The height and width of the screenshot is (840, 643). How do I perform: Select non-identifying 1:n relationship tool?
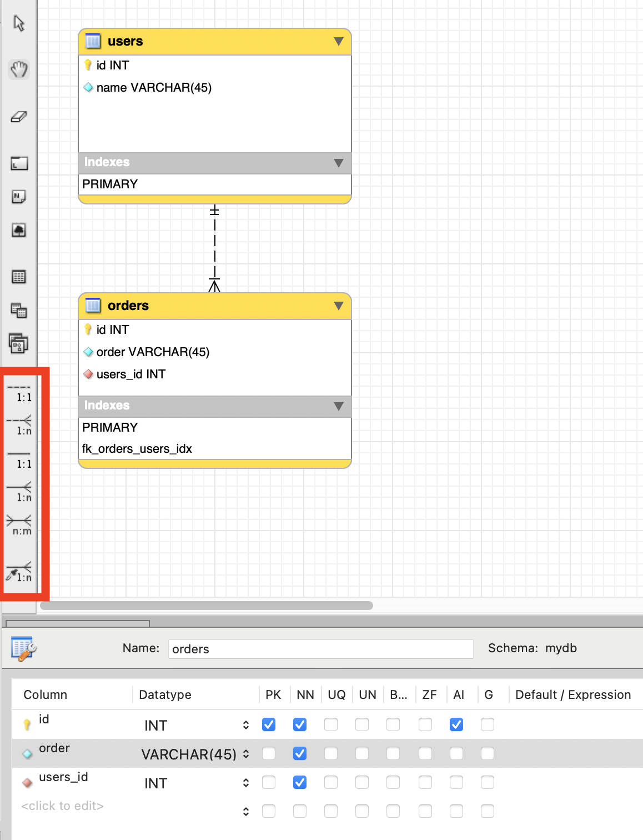coord(20,426)
